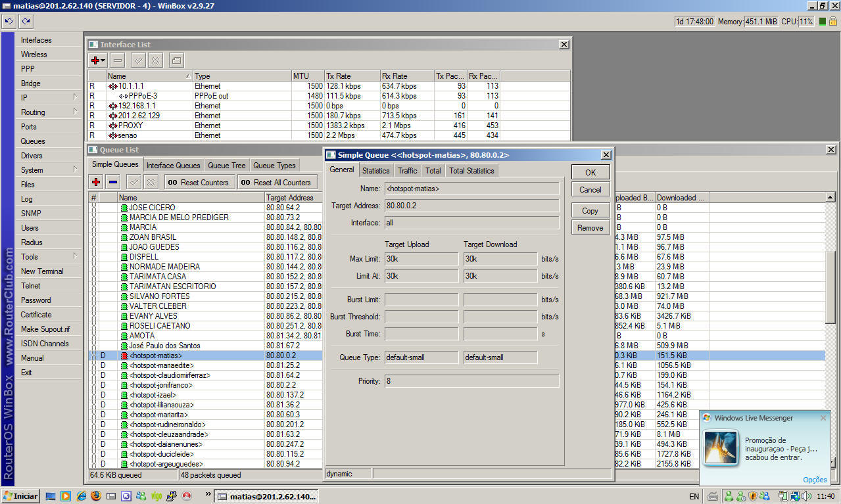The height and width of the screenshot is (504, 841).
Task: Open the Statistics tab in Simple Queue dialog
Action: pos(375,171)
